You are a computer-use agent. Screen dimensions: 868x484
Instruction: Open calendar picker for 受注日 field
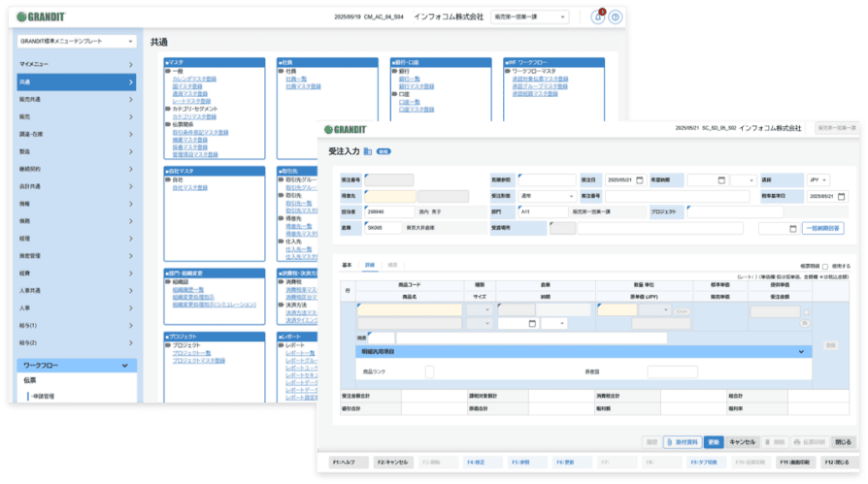tap(639, 180)
